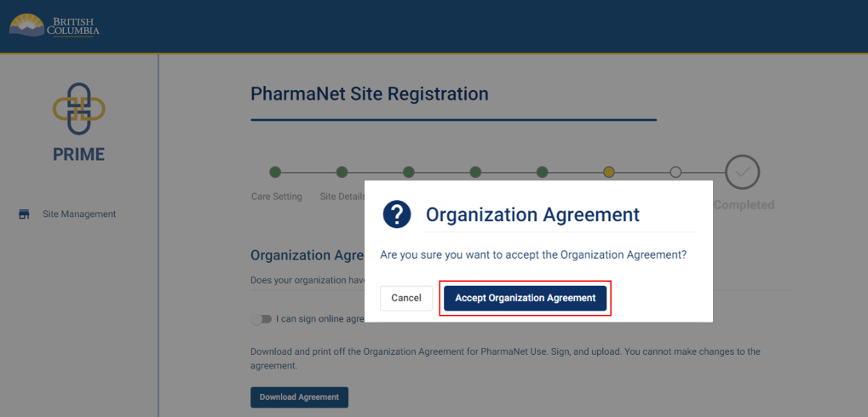Click the Completed step label

744,205
